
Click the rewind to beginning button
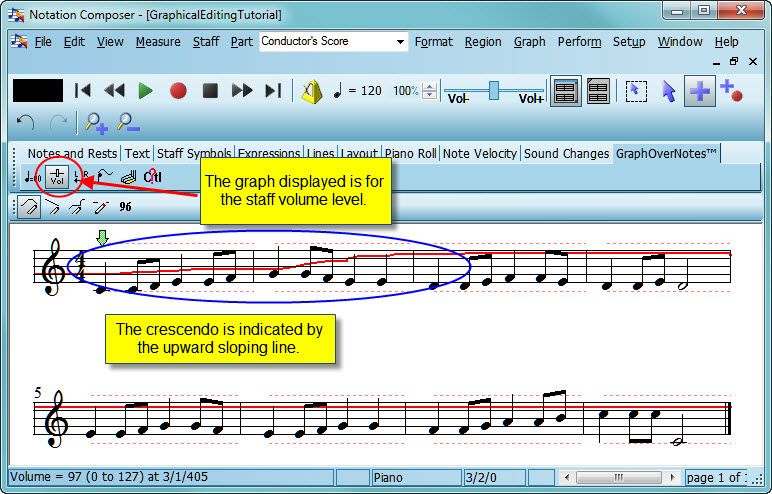(x=83, y=91)
